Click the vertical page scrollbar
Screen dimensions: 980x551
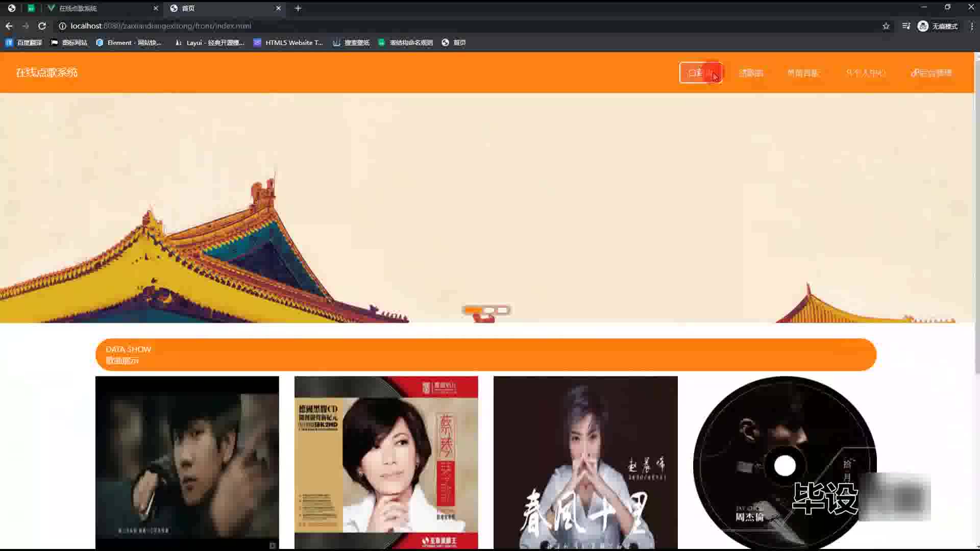pos(977,214)
